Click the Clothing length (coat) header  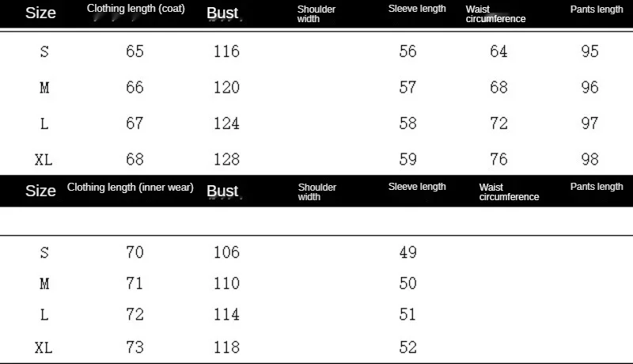(x=135, y=9)
